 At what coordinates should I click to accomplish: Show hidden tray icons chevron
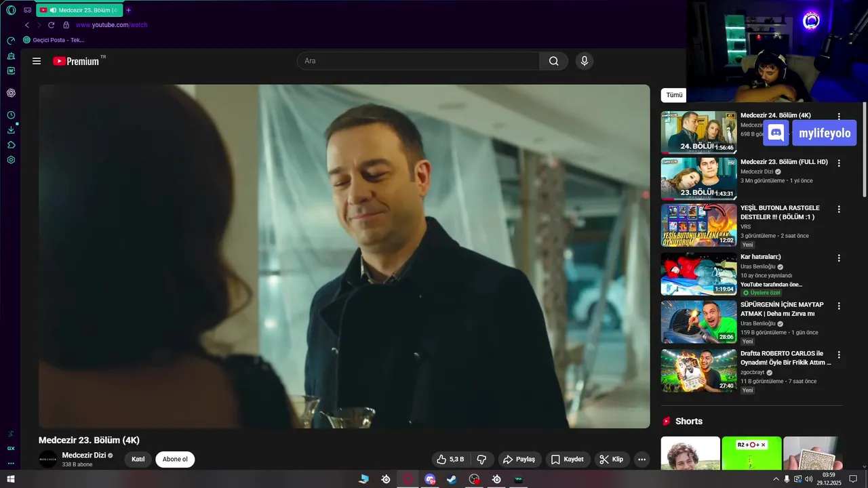point(776,479)
